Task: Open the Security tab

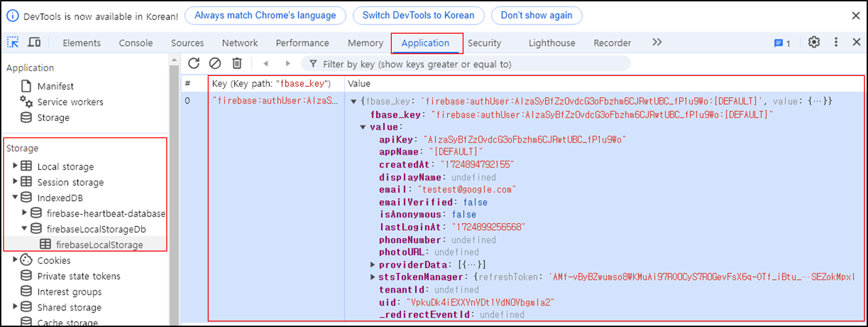Action: click(484, 43)
